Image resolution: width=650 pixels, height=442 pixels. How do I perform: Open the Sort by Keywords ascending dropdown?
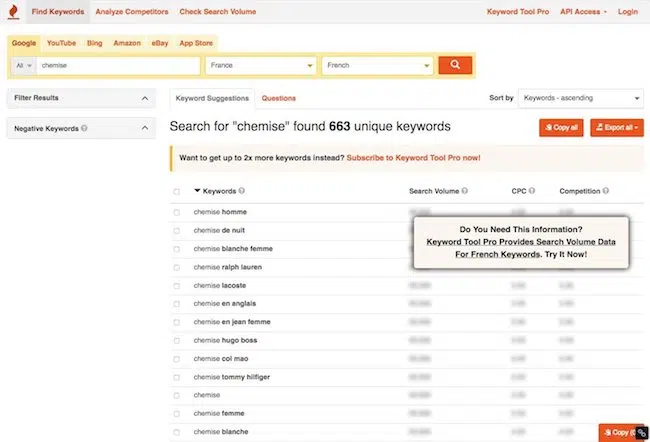click(581, 98)
